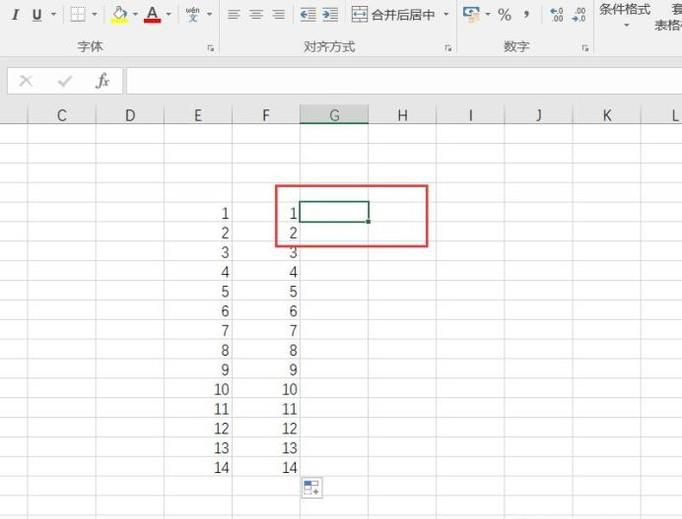Viewport: 682px width, 519px height.
Task: Center align the cell text
Action: click(256, 15)
